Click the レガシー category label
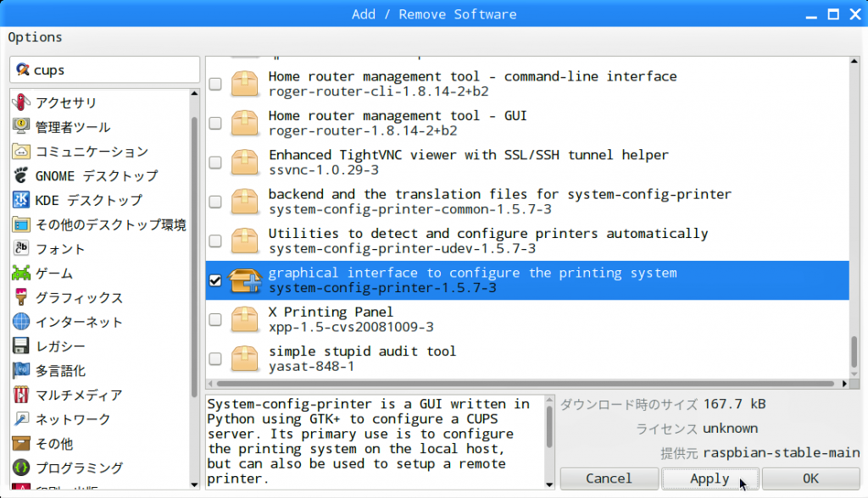868x498 pixels. (x=60, y=346)
